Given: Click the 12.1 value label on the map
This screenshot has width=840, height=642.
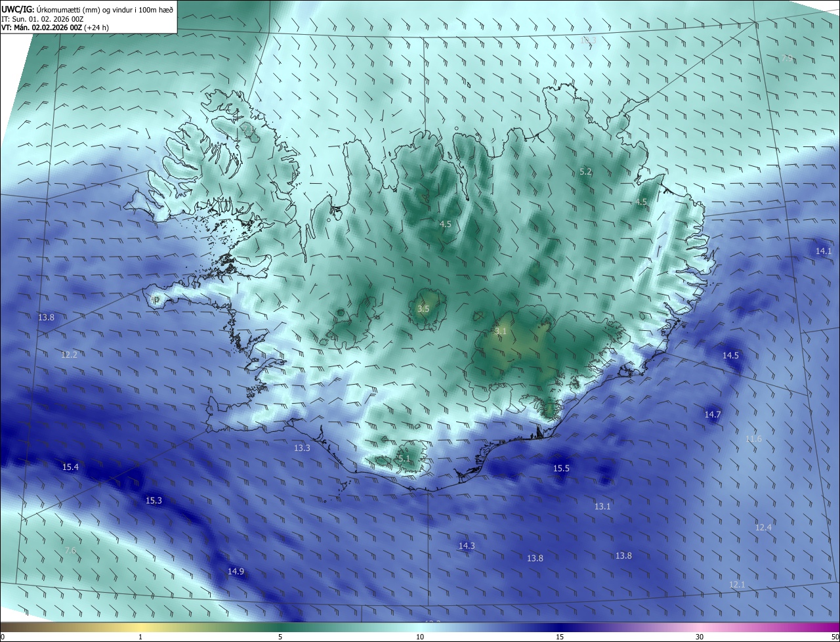Looking at the screenshot, I should point(737,584).
